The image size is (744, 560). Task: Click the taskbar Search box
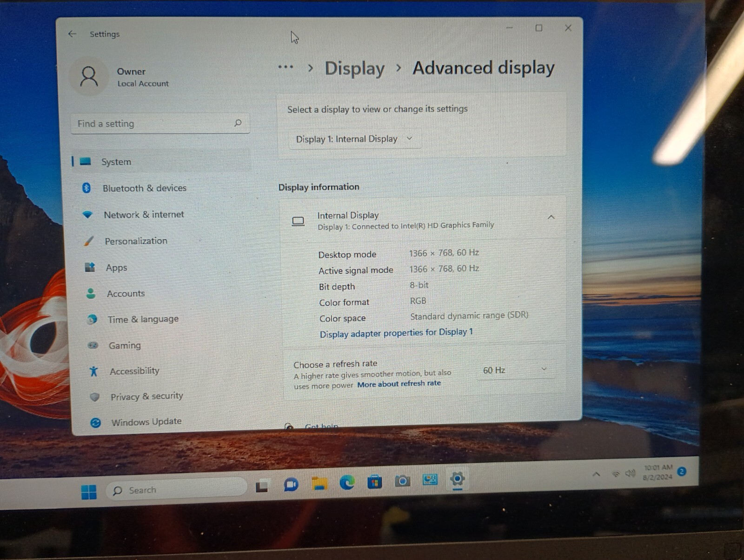click(x=177, y=489)
